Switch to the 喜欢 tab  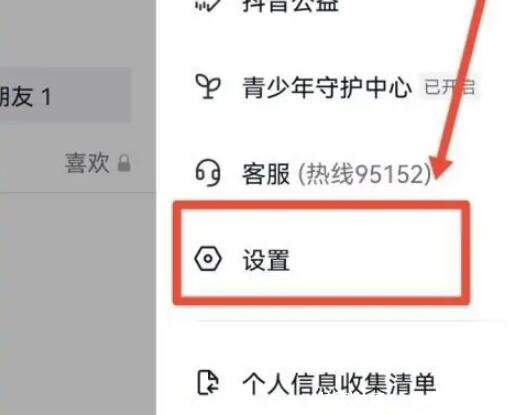[x=87, y=163]
